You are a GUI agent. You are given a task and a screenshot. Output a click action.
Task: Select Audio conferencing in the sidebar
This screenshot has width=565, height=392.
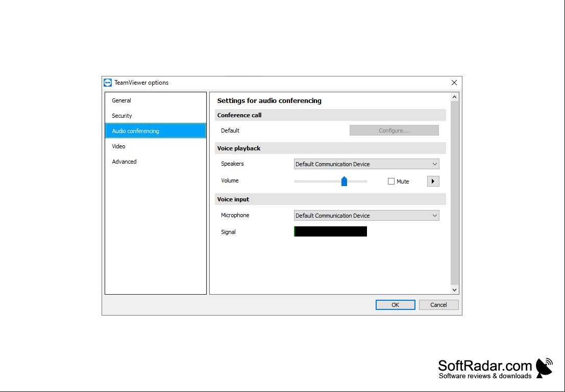click(x=156, y=130)
